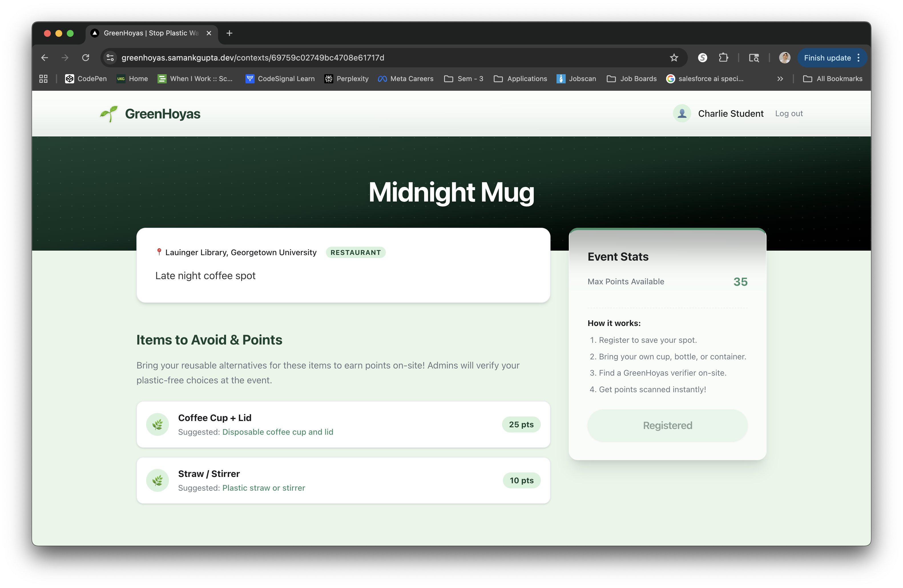
Task: Open the All Bookmarks folder
Action: pyautogui.click(x=833, y=78)
